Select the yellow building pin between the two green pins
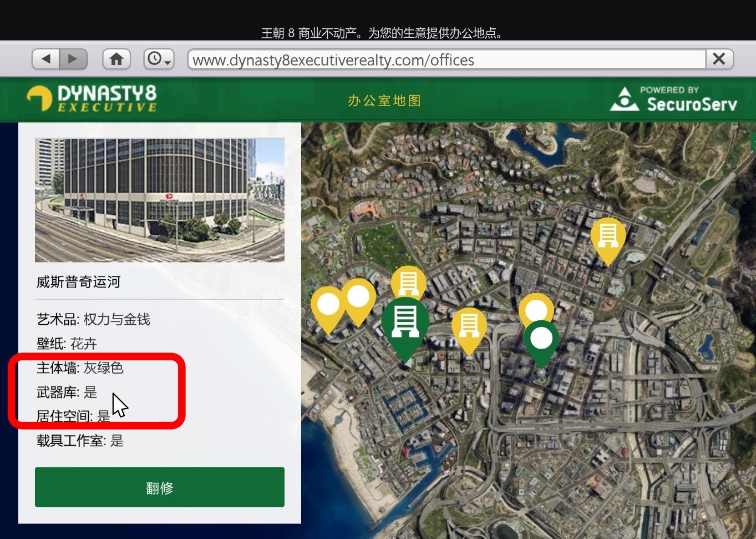 [469, 331]
